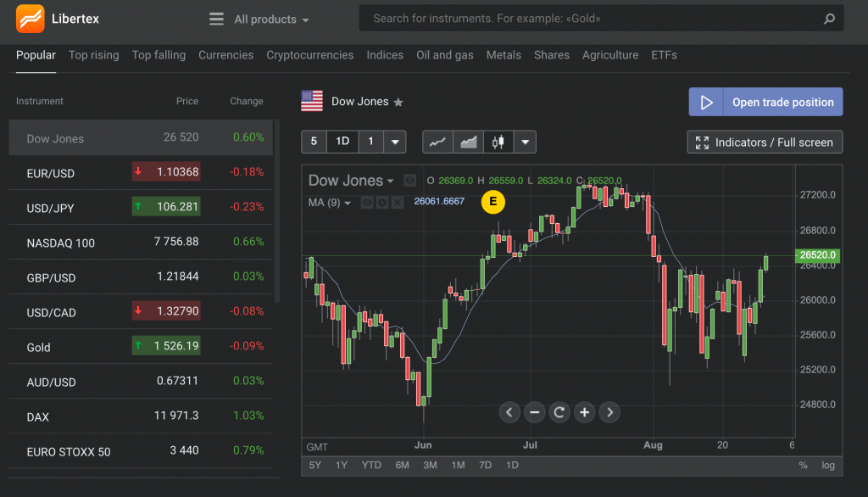Screen dimensions: 868x497
Task: Remove MA (9) indicator with X icon
Action: pyautogui.click(x=397, y=203)
